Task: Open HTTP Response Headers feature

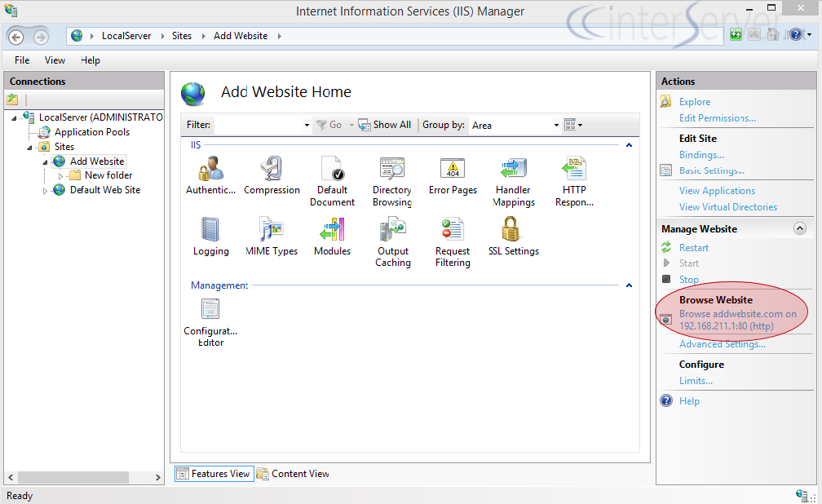Action: pyautogui.click(x=575, y=181)
